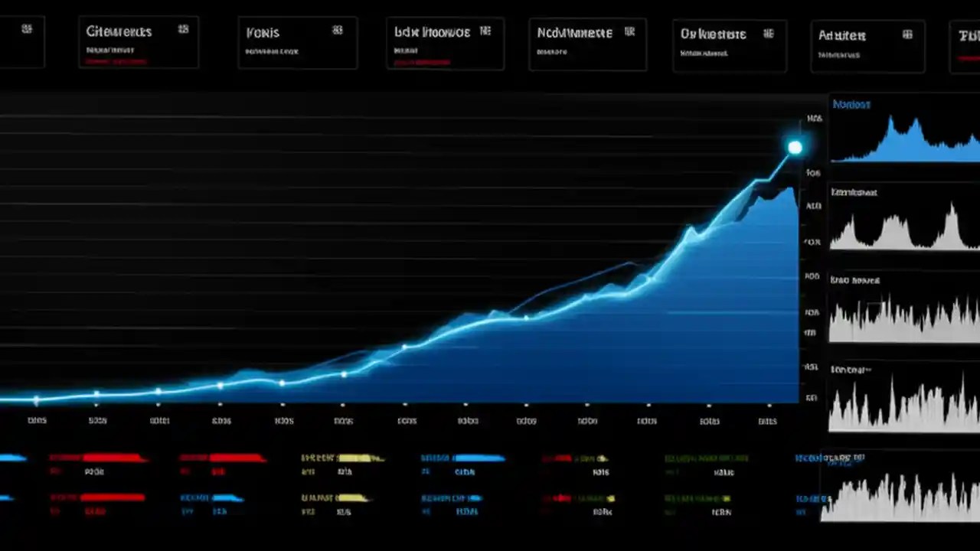The image size is (980, 551).
Task: Switch to the Chemerucks tab at the top
Action: (x=119, y=31)
